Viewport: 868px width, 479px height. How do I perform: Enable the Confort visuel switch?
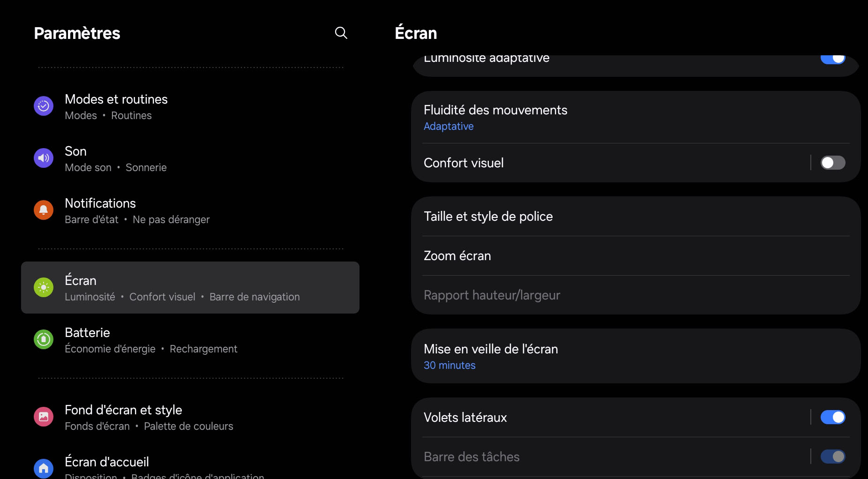[832, 163]
